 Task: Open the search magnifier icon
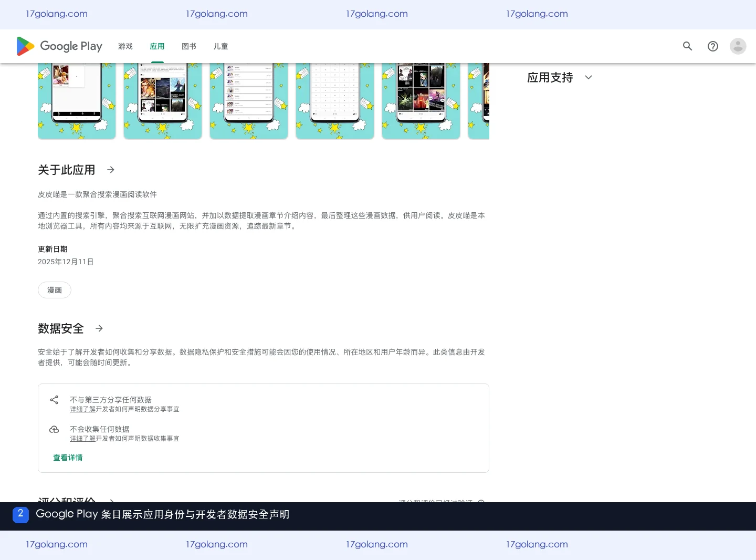(x=687, y=46)
